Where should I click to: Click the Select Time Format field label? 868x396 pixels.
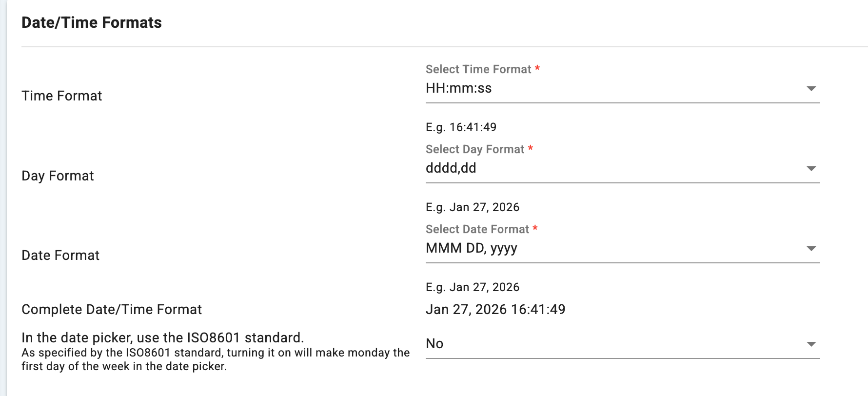click(x=478, y=70)
